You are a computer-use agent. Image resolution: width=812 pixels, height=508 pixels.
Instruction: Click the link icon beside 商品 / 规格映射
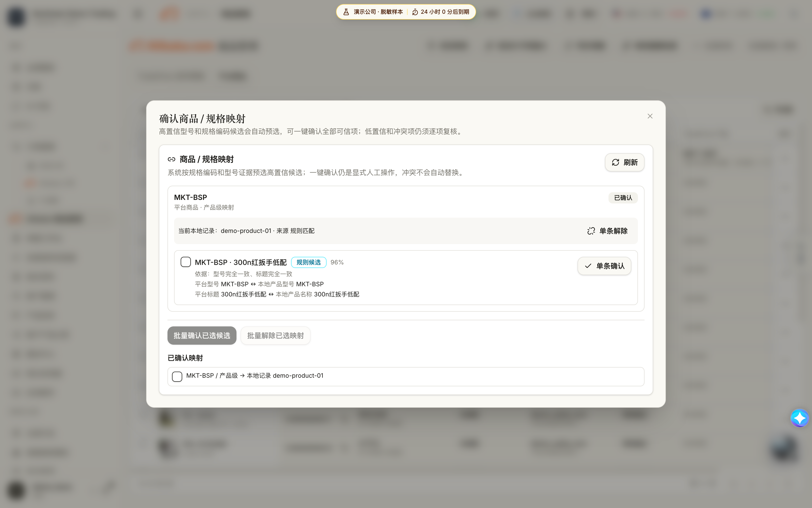(172, 159)
